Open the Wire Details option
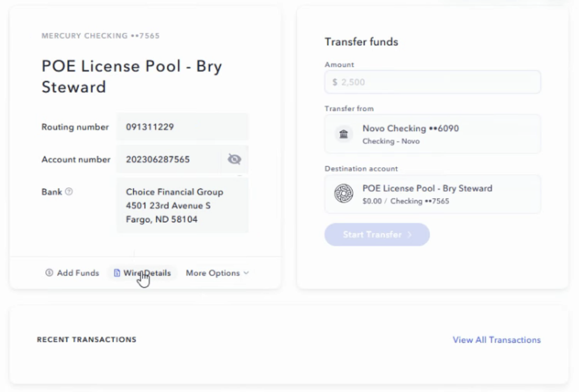 tap(147, 273)
